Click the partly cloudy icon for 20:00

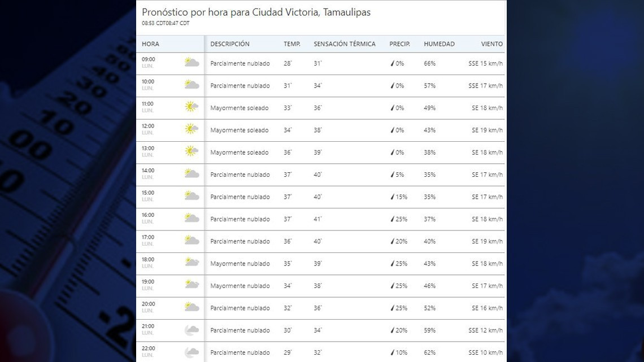tap(191, 307)
